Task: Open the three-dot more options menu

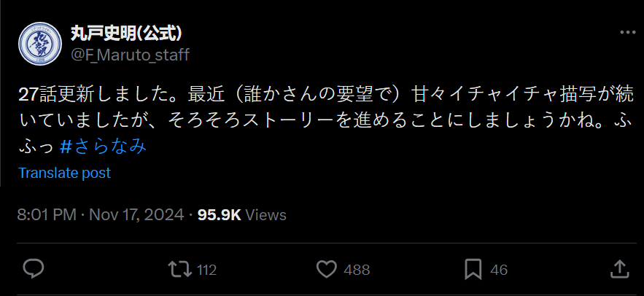Action: (627, 32)
